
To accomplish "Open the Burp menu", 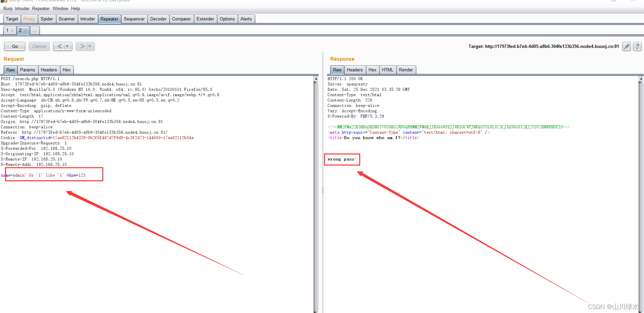I will tap(8, 8).
